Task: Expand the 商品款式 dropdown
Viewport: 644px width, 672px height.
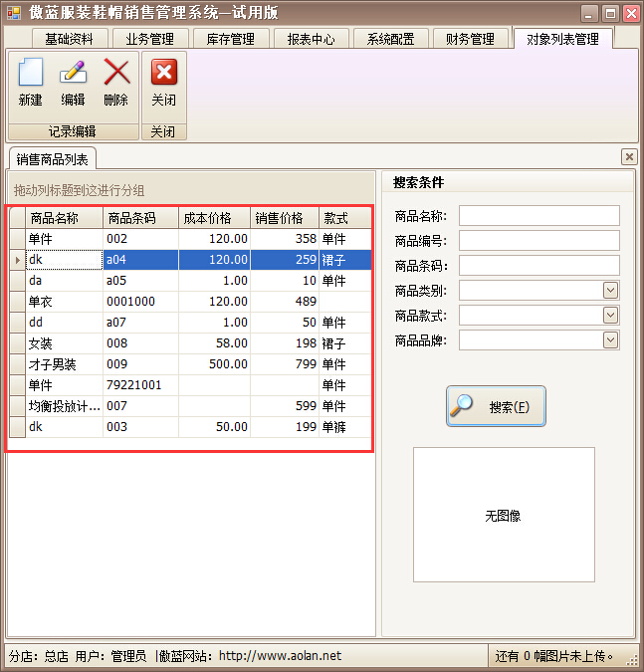Action: [x=610, y=316]
